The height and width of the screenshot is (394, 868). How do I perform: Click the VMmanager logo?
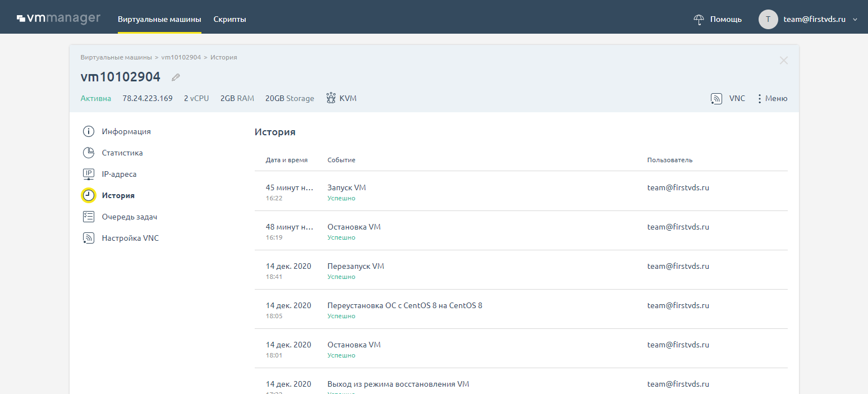click(58, 18)
